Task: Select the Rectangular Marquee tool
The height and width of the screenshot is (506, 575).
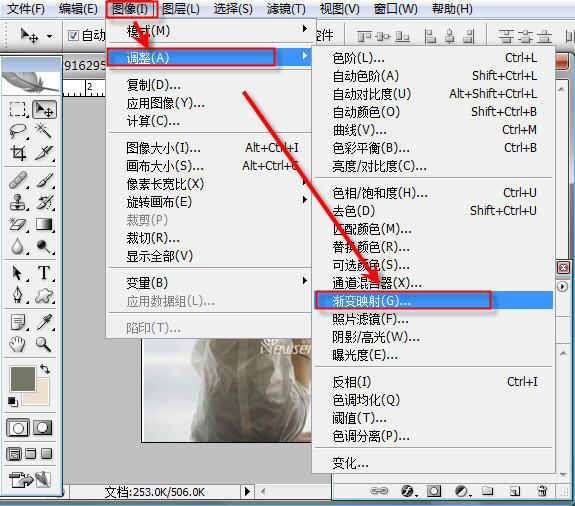Action: click(18, 109)
